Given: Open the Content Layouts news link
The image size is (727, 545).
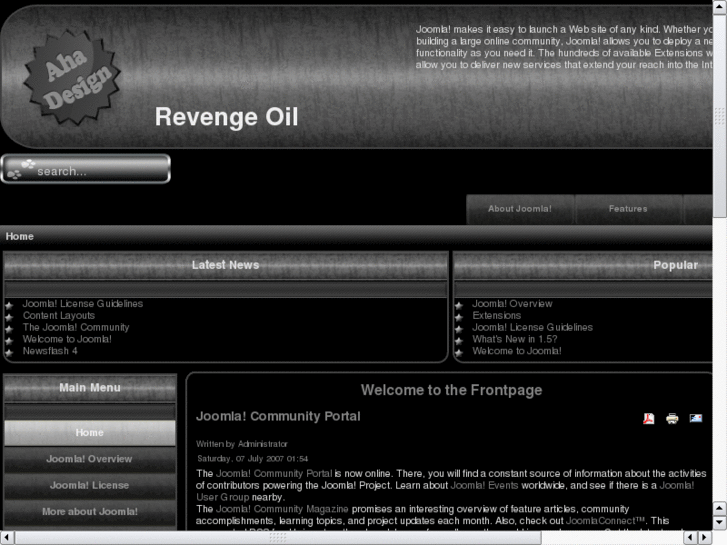Looking at the screenshot, I should point(59,316).
